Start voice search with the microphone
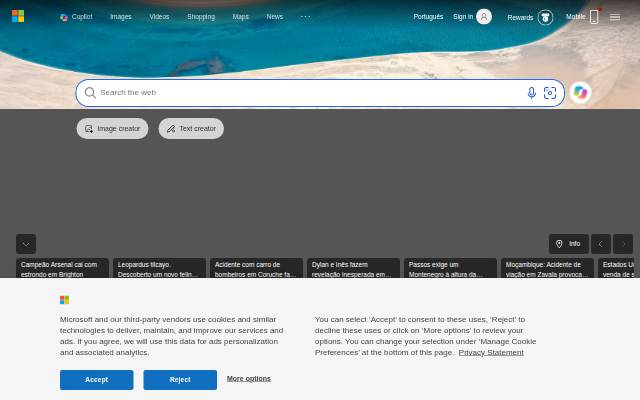This screenshot has height=400, width=640. coord(531,93)
